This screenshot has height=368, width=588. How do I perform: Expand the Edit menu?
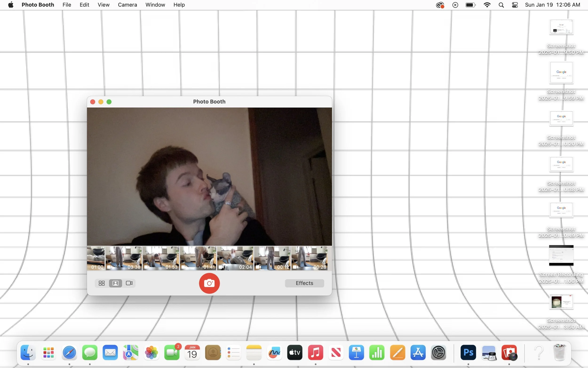84,5
